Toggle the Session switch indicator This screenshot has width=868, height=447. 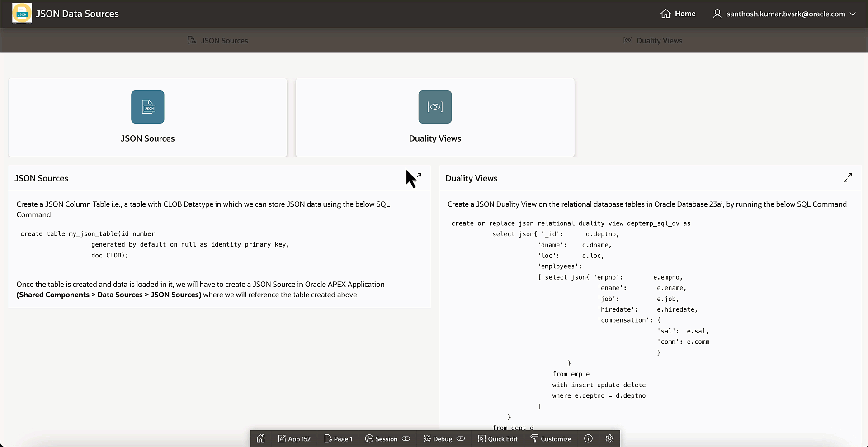point(406,438)
